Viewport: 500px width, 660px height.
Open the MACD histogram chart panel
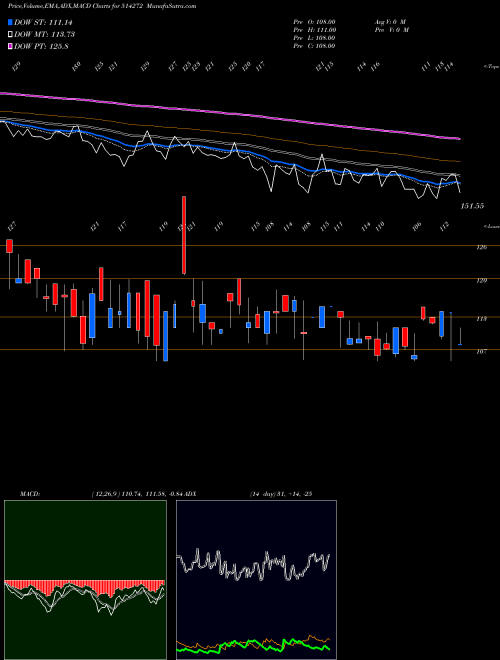(85, 580)
